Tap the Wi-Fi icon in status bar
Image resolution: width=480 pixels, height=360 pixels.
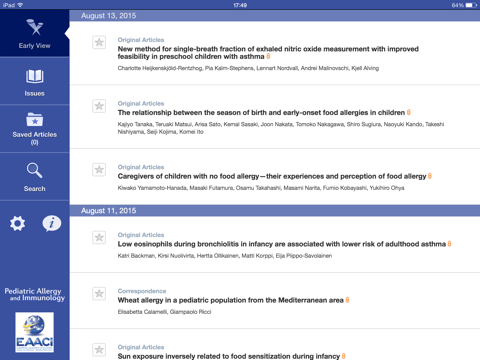point(20,5)
